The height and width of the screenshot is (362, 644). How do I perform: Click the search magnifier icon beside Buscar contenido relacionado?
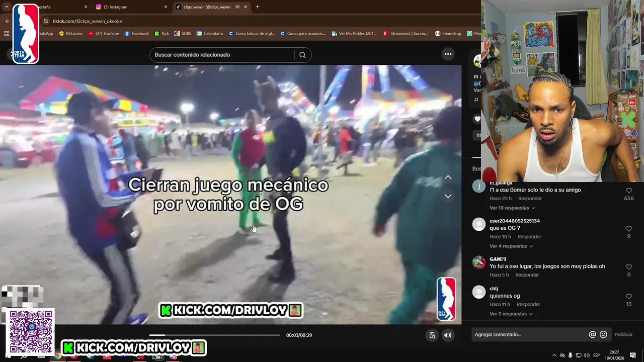point(302,55)
